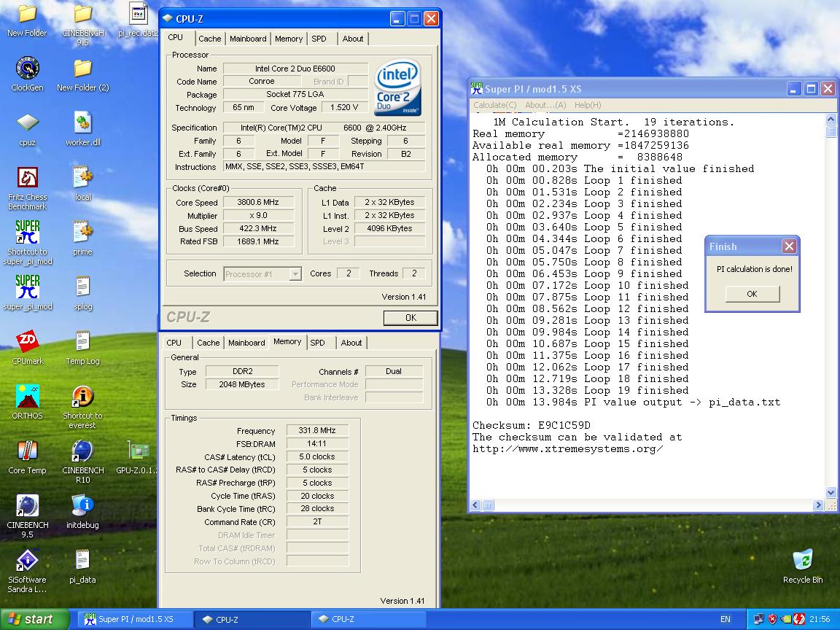Switch to the Mainboard tab in the upper CPU-Z window

248,39
